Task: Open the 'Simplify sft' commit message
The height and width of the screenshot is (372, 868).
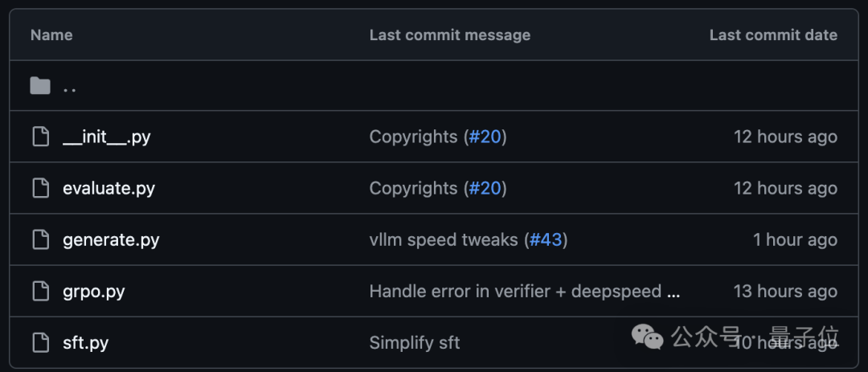Action: (x=414, y=342)
